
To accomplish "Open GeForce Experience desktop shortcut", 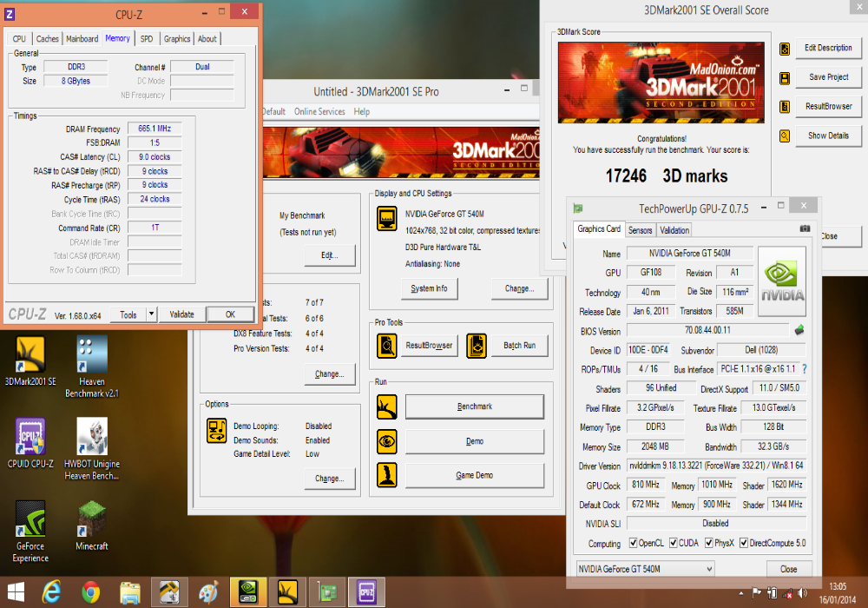I will [x=30, y=532].
